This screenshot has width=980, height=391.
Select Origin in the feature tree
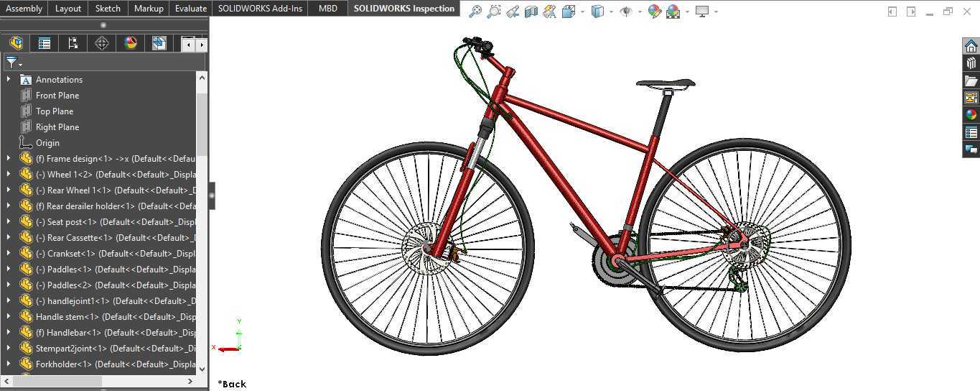47,143
